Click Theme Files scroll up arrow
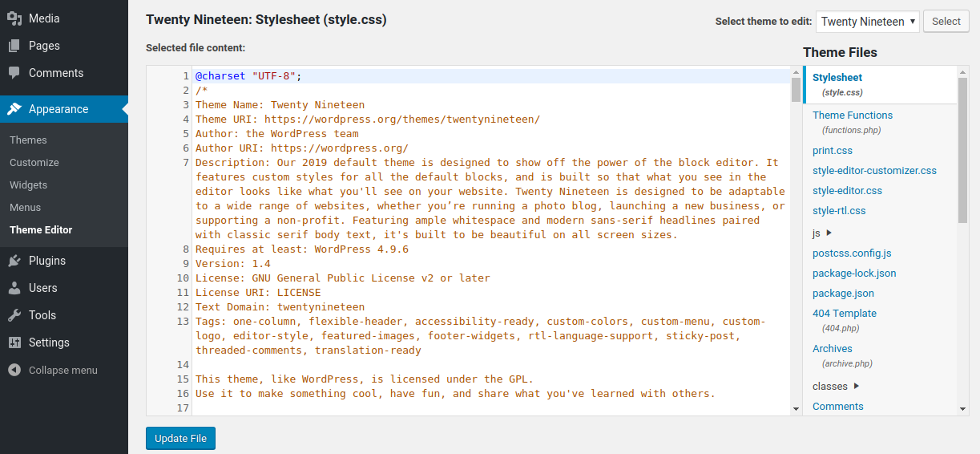 click(x=962, y=71)
